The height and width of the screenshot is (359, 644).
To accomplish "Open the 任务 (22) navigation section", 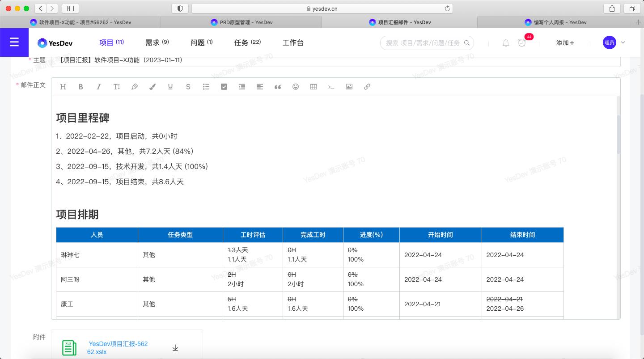I will point(247,42).
